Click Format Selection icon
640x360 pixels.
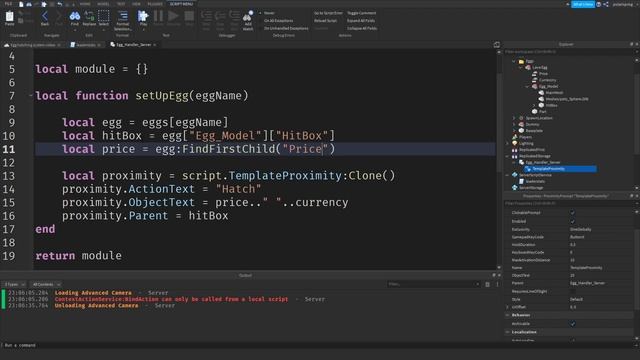coord(122,17)
